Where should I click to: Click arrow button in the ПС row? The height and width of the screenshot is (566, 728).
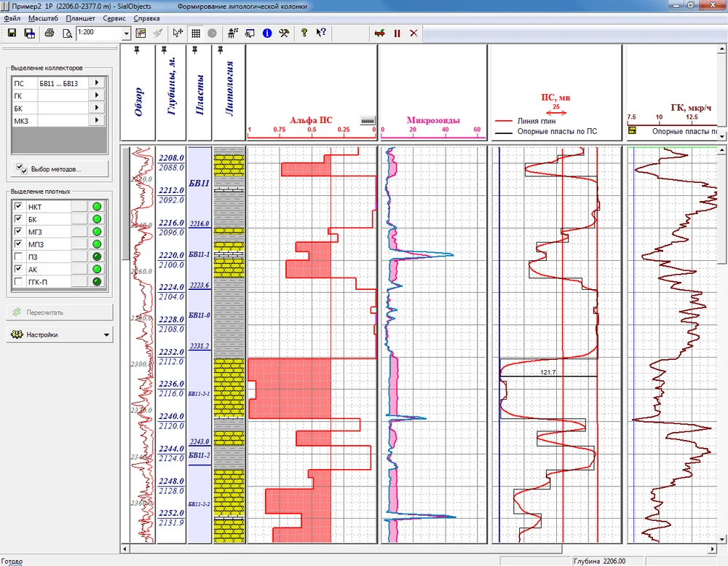pos(97,83)
